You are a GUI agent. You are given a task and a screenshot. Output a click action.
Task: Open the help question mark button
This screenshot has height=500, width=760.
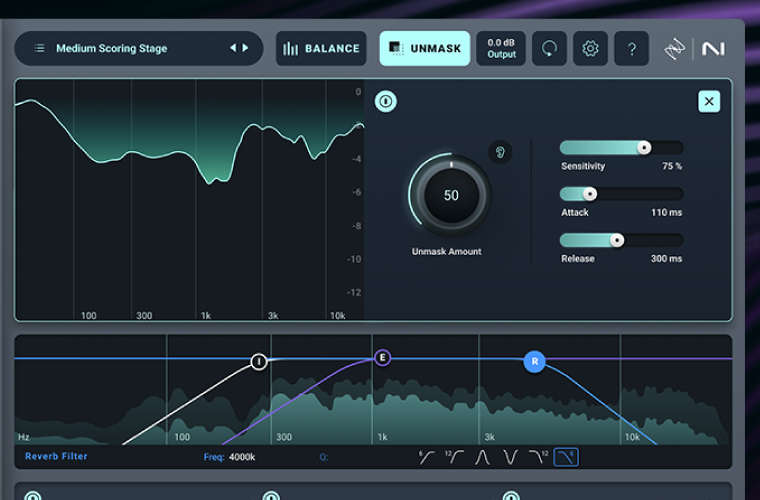coord(631,48)
